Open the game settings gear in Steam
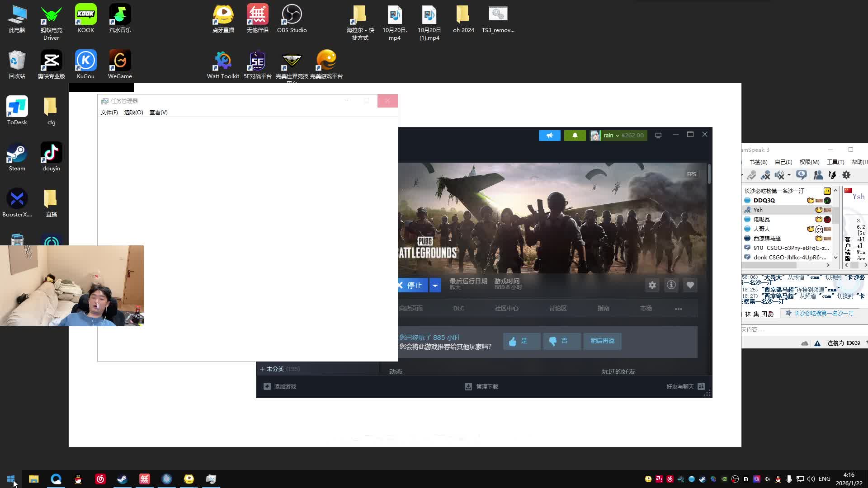The width and height of the screenshot is (868, 488). [x=652, y=285]
